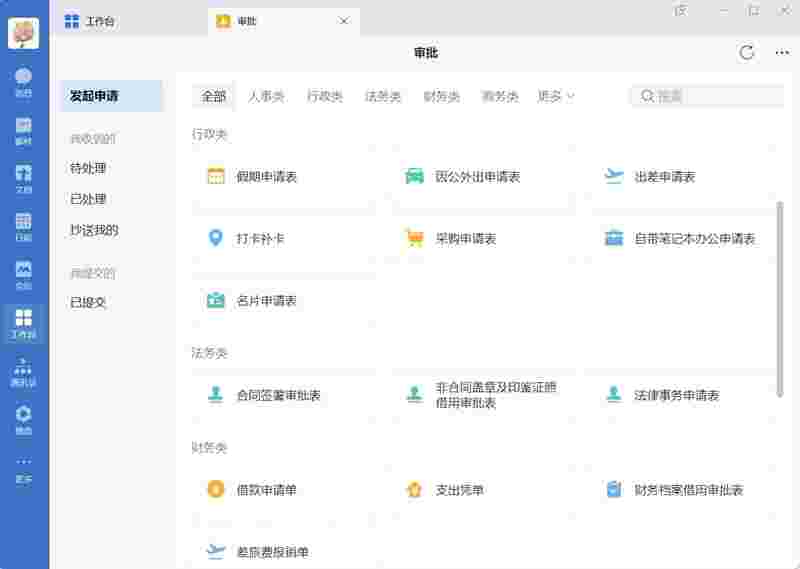The height and width of the screenshot is (569, 800).
Task: Switch to the 商务类 category tab
Action: [x=500, y=96]
